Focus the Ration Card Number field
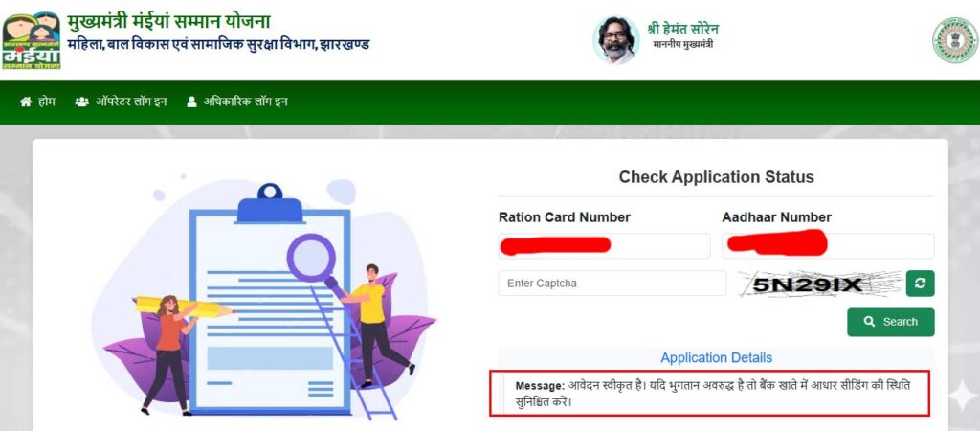Image resolution: width=980 pixels, height=431 pixels. point(605,246)
